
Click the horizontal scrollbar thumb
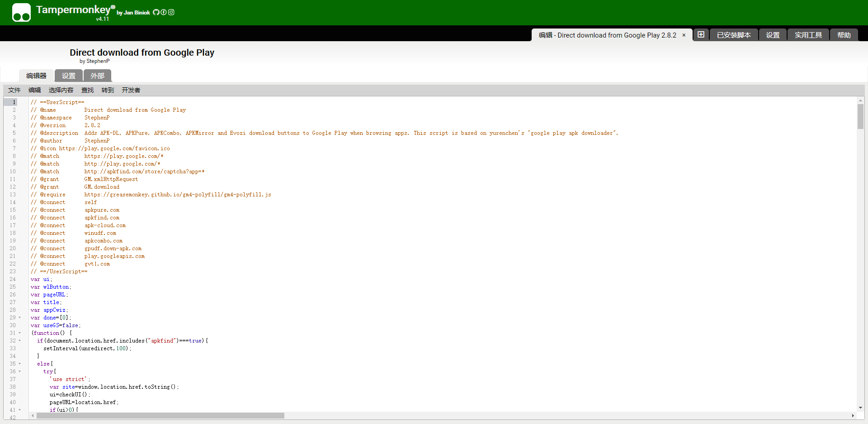[160, 415]
